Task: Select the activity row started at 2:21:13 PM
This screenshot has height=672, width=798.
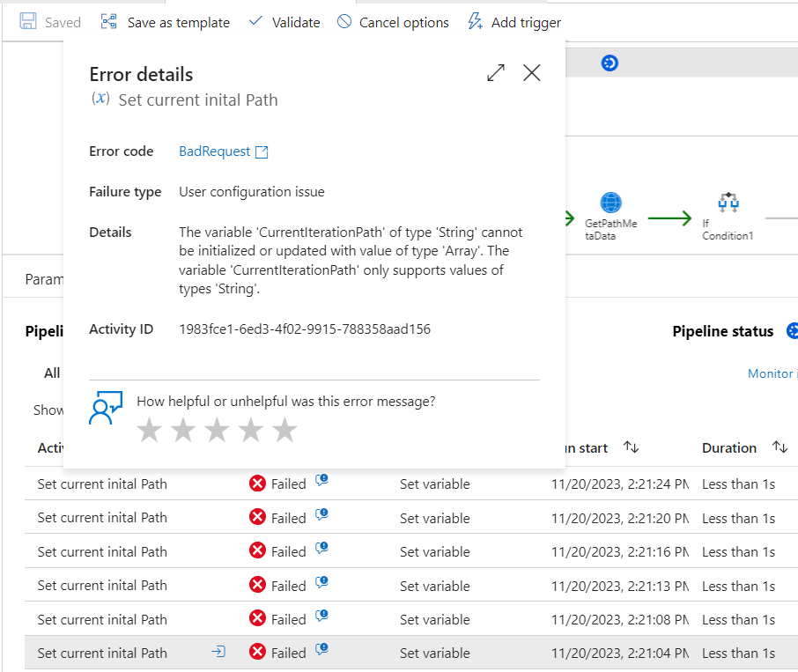Action: 411,585
